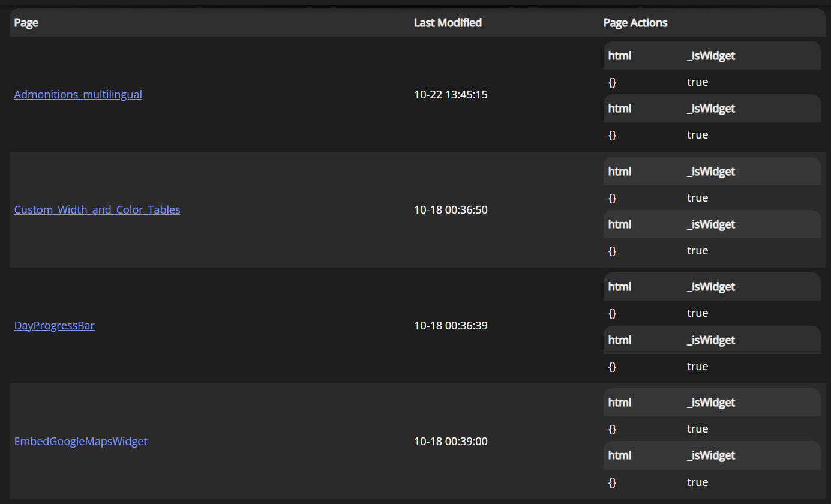Image resolution: width=831 pixels, height=504 pixels.
Task: Select the 10-18 00:36:39 timestamp cell
Action: 451,326
